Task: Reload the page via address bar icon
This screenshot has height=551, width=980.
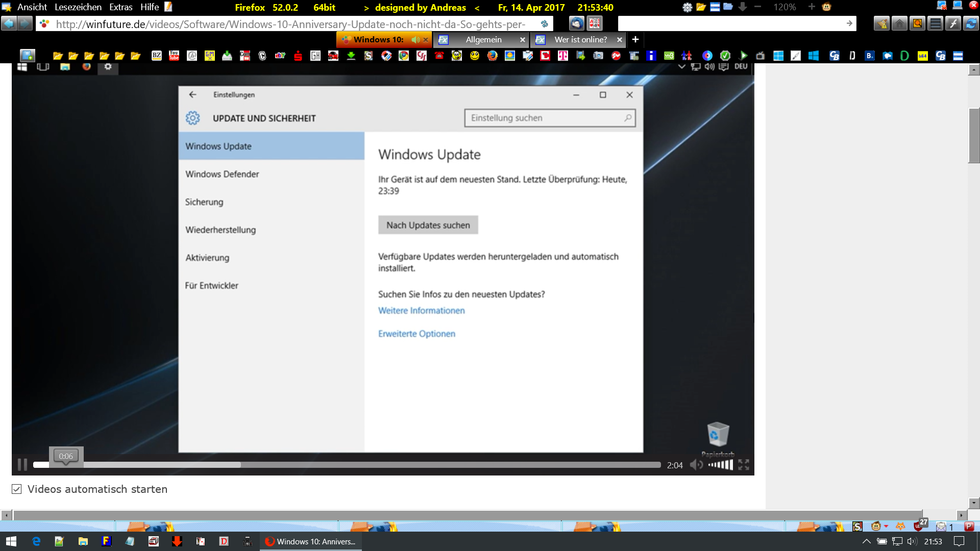Action: pos(545,24)
